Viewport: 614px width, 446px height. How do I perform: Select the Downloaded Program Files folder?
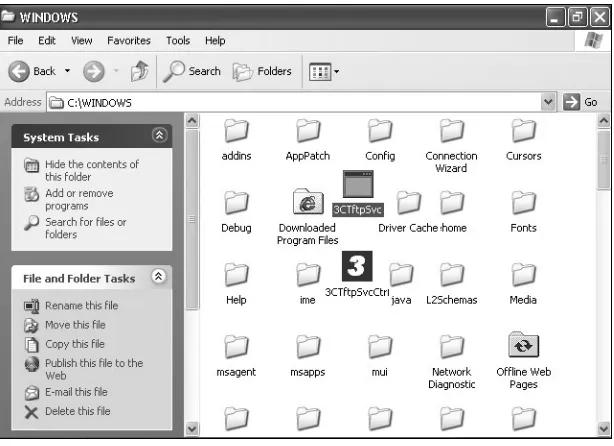point(308,217)
